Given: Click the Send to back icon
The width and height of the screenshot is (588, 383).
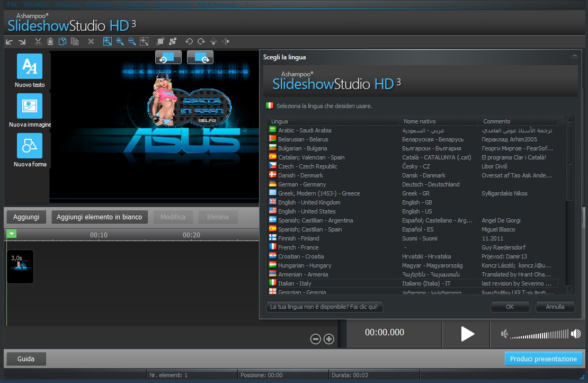Looking at the screenshot, I should 173,42.
